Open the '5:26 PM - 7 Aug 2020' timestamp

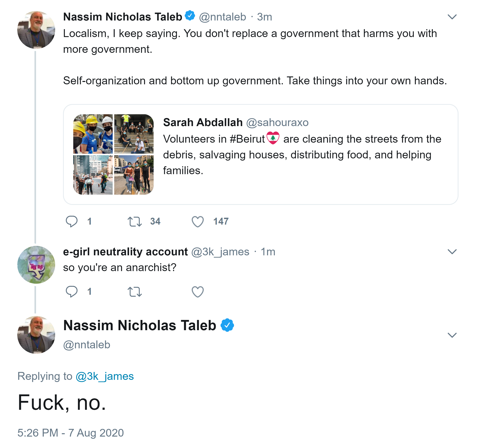pos(71,433)
